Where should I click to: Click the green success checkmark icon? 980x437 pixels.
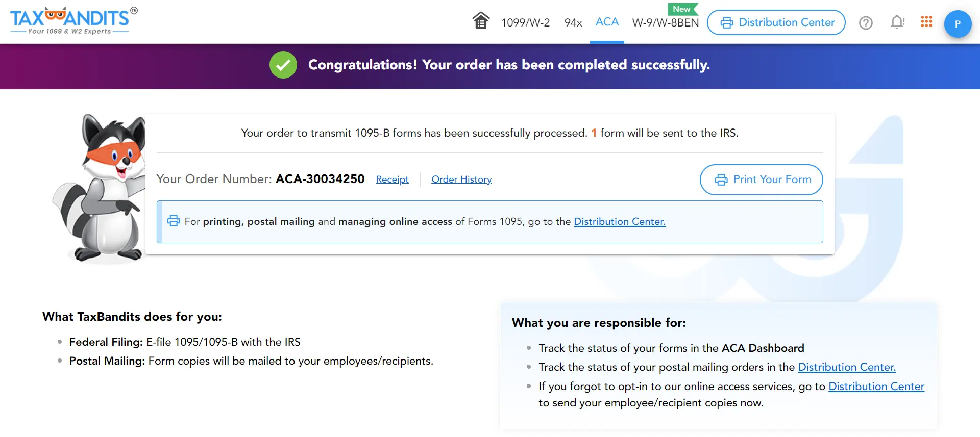point(283,65)
